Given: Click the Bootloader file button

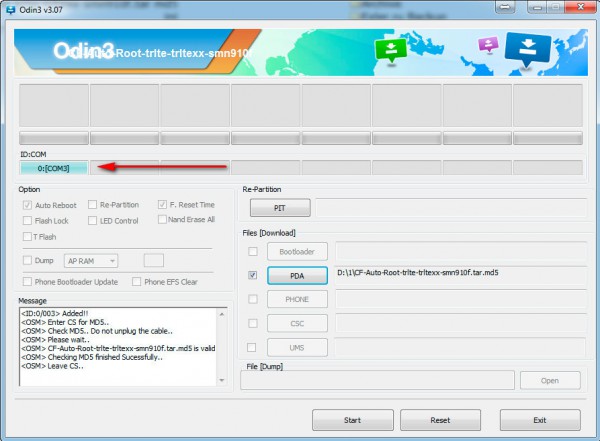Looking at the screenshot, I should click(296, 251).
